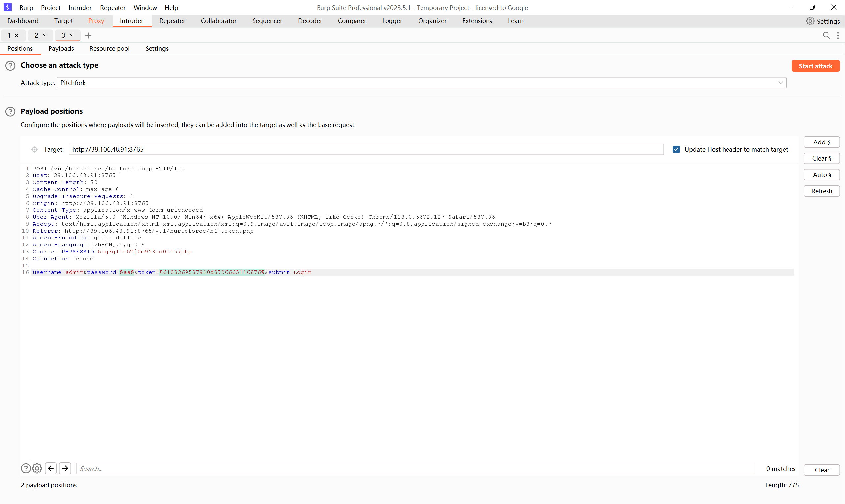This screenshot has width=845, height=504.
Task: Open editor search settings gear icon
Action: pyautogui.click(x=37, y=468)
